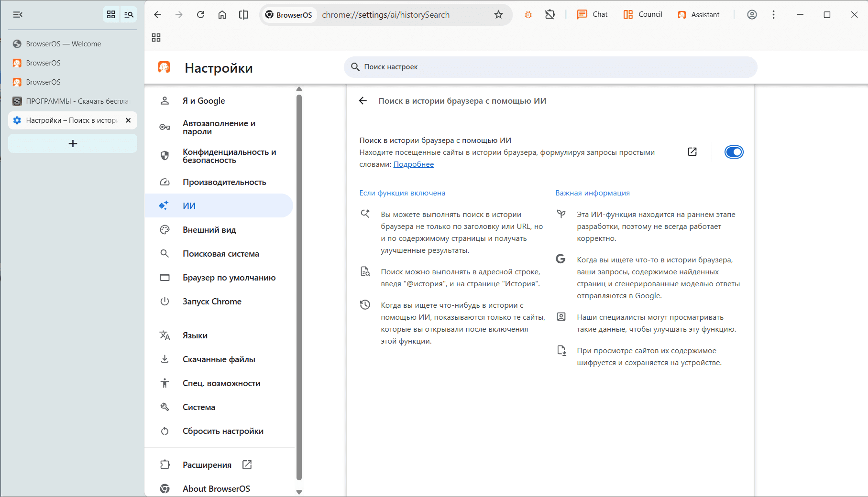
Task: Go back from history search subpage
Action: pos(363,101)
